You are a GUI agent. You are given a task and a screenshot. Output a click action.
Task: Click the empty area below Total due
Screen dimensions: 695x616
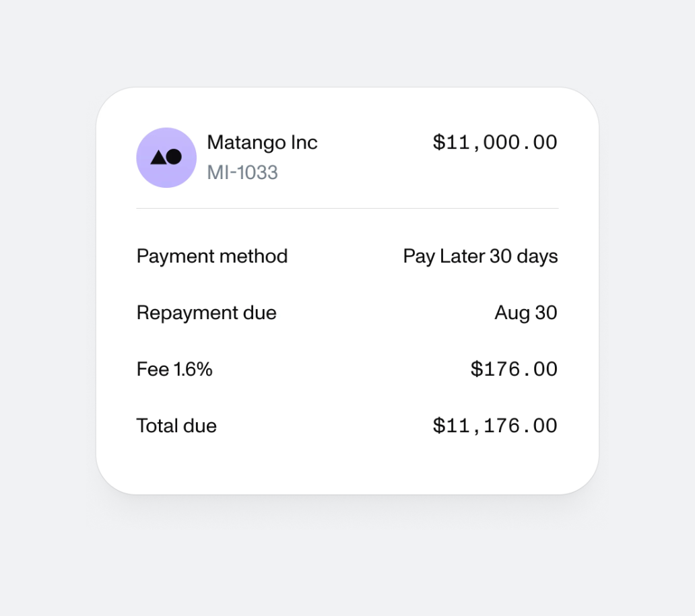pyautogui.click(x=347, y=465)
